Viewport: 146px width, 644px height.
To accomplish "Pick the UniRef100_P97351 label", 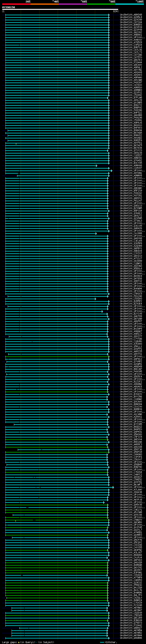I will 131,196.
